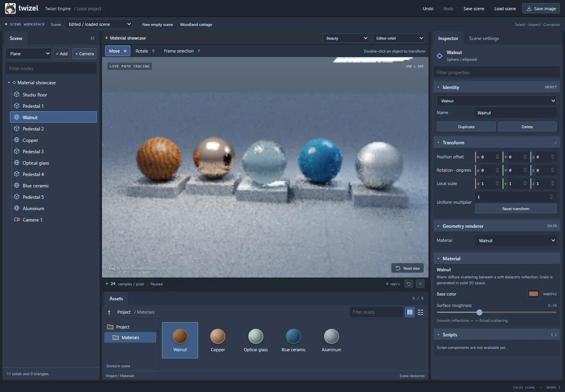
Task: Load the Woodland cottage scene
Action: [196, 24]
